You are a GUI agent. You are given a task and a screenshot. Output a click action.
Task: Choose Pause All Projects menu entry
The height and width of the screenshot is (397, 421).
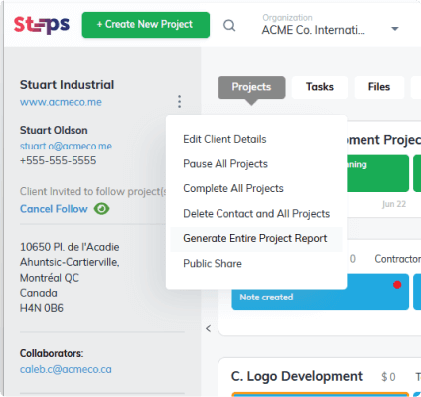pos(225,164)
